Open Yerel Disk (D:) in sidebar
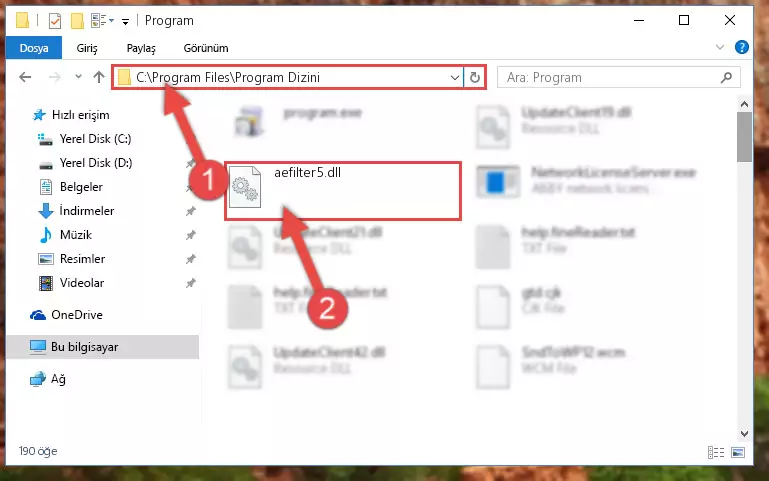The image size is (769, 481). click(85, 163)
